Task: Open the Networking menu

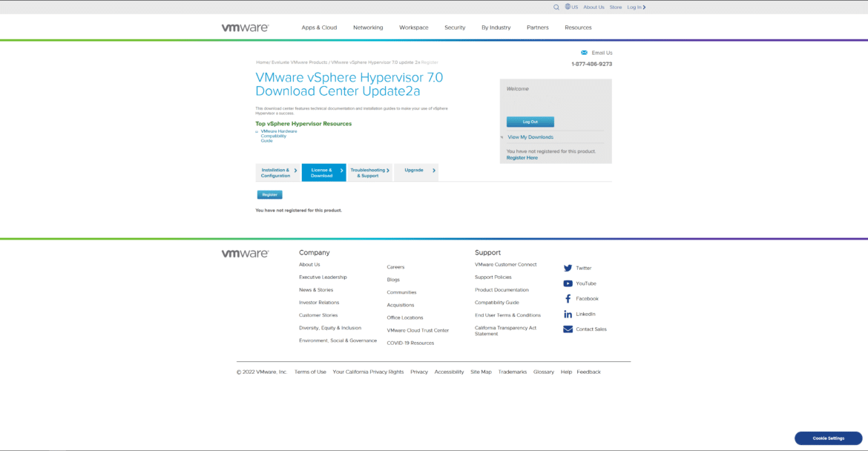Action: coord(368,27)
